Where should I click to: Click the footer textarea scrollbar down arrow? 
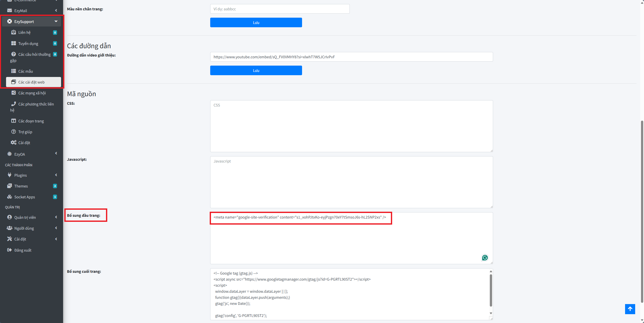tap(491, 313)
